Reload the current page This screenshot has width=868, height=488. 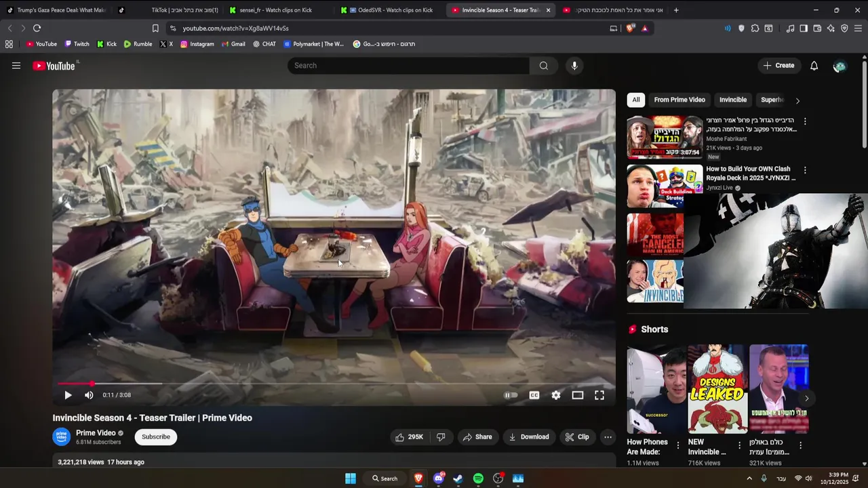click(37, 28)
